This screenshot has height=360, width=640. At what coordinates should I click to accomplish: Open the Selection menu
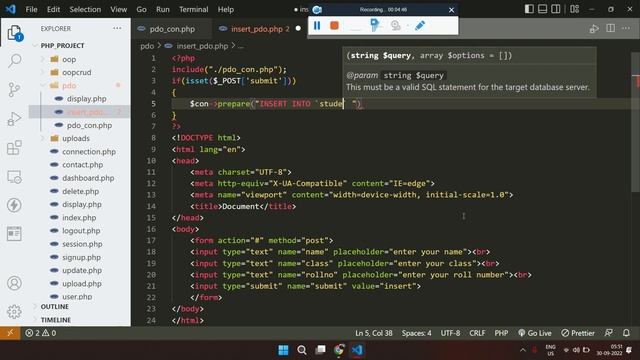[85, 9]
